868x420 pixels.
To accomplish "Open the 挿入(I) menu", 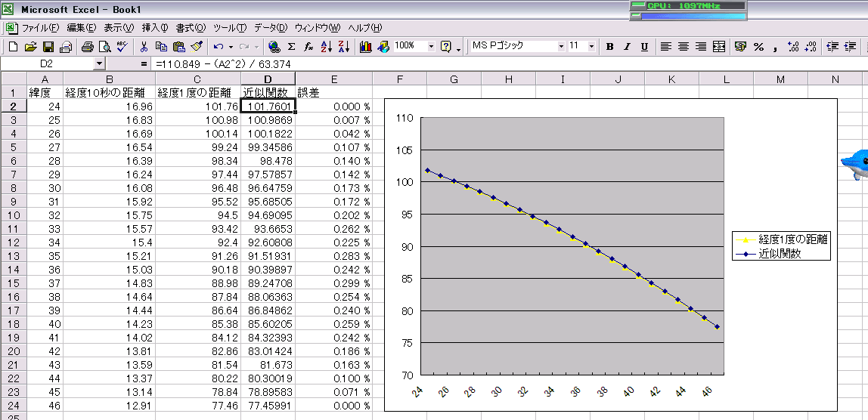I will (155, 28).
